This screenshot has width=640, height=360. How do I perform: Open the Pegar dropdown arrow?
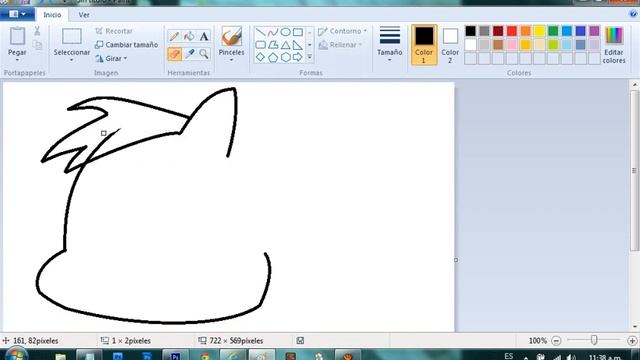point(17,60)
